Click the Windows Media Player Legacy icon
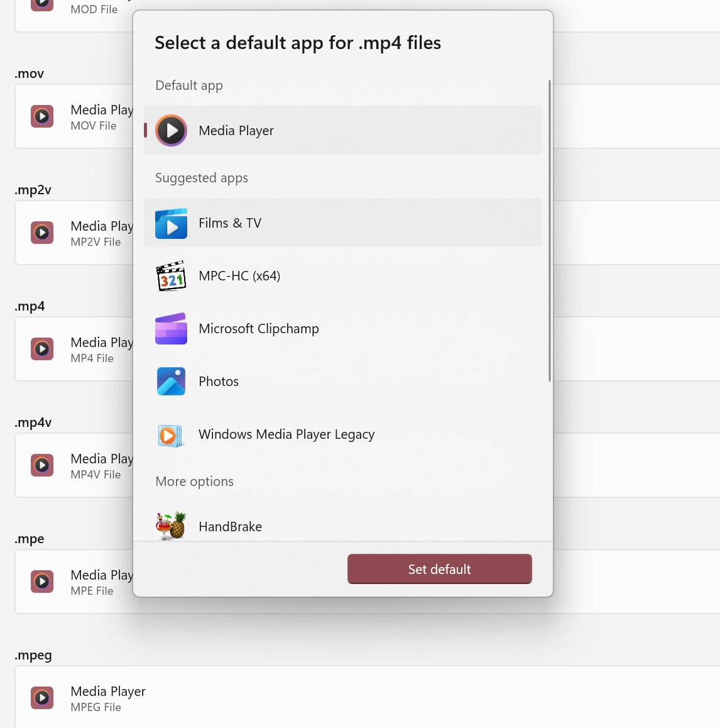The width and height of the screenshot is (720, 728). point(171,434)
